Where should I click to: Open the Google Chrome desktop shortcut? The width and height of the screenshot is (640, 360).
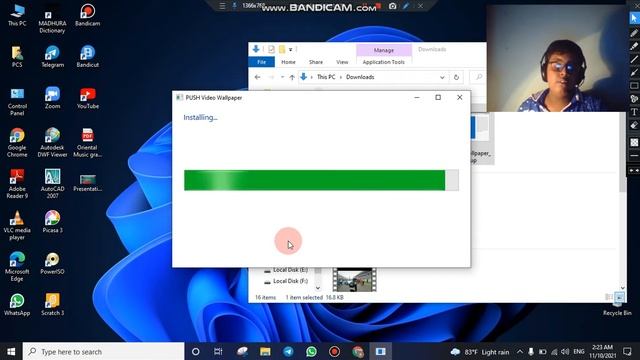point(17,142)
